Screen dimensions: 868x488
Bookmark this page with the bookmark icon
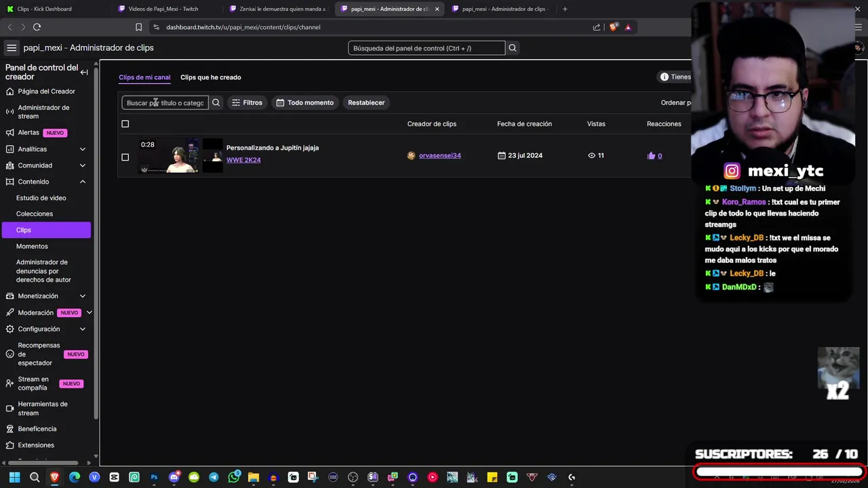pyautogui.click(x=138, y=27)
